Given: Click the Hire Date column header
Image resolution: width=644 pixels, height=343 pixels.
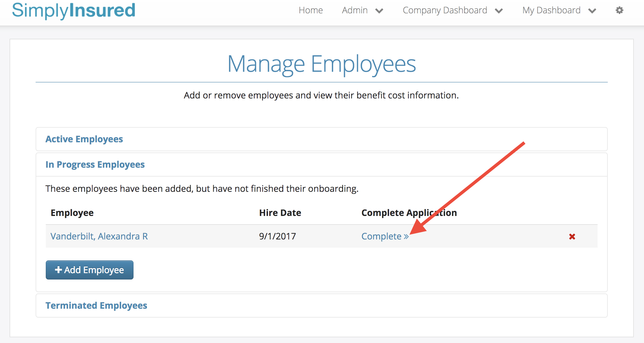Looking at the screenshot, I should [x=280, y=212].
